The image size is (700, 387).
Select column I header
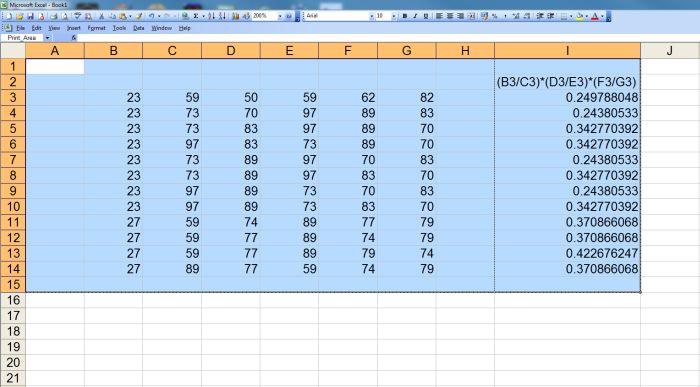coord(567,50)
